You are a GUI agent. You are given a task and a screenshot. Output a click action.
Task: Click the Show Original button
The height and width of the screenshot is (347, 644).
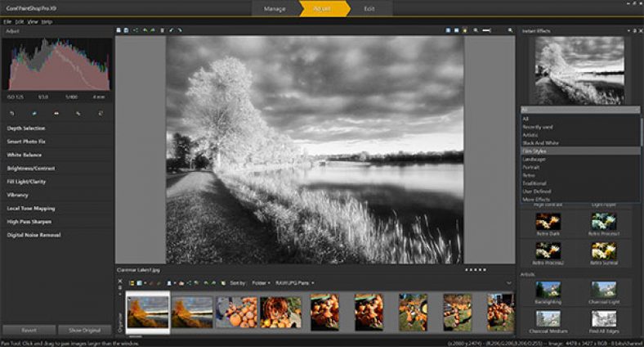point(85,329)
